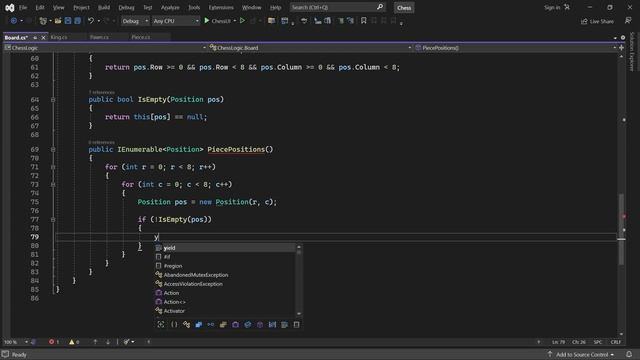Image resolution: width=640 pixels, height=360 pixels.
Task: Click the Sign in link
Action: [x=552, y=7]
